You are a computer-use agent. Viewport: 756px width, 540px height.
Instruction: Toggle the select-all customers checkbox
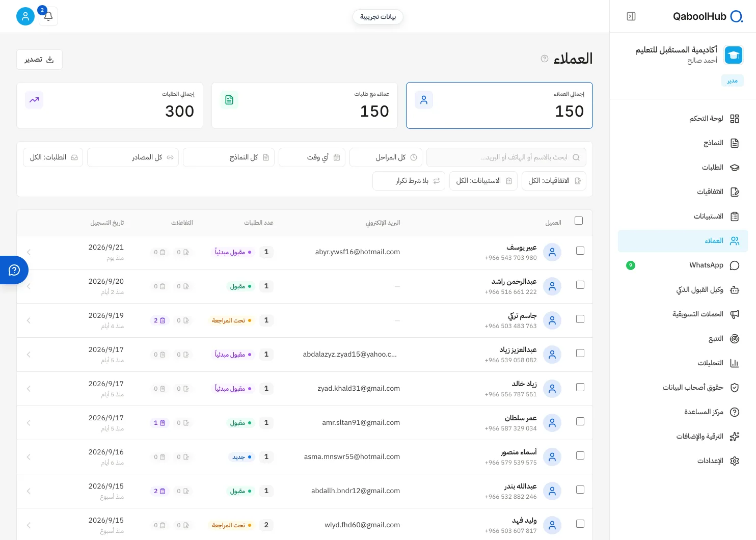579,221
